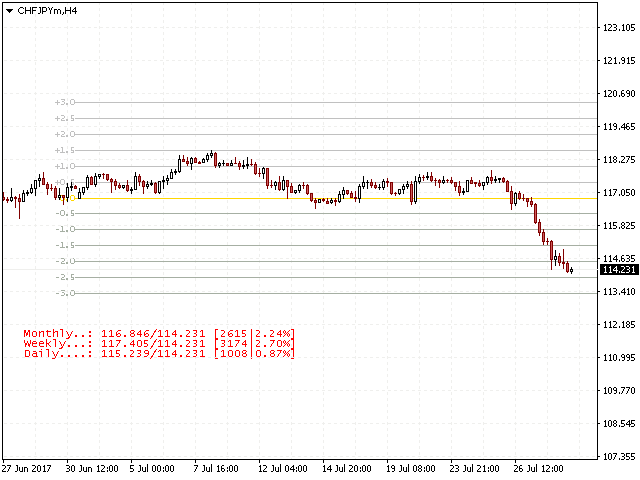Click the CHFJPYm,H4 chart title
The width and height of the screenshot is (640, 480).
(x=47, y=11)
